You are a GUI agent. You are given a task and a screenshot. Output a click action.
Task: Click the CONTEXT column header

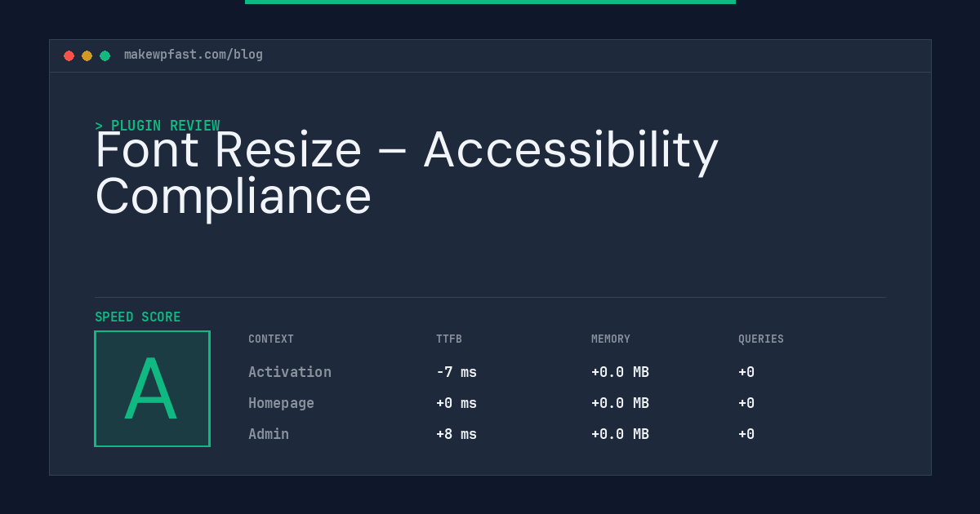coord(271,339)
